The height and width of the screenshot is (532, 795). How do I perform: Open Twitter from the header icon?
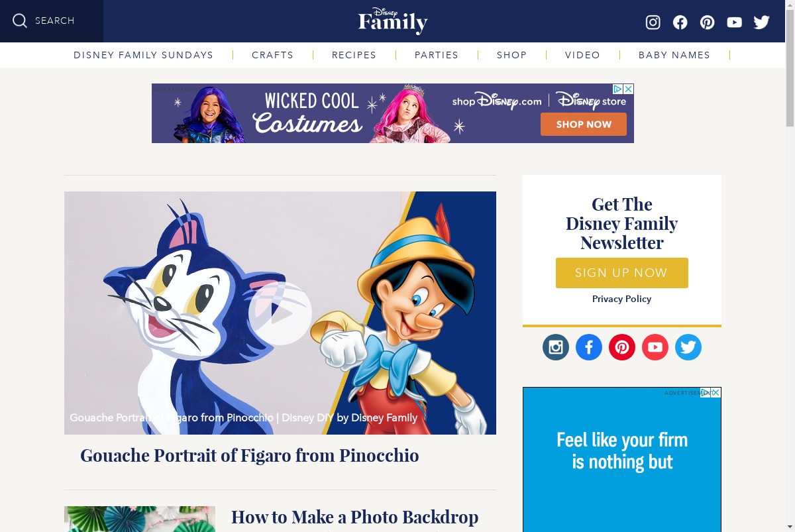pyautogui.click(x=762, y=23)
